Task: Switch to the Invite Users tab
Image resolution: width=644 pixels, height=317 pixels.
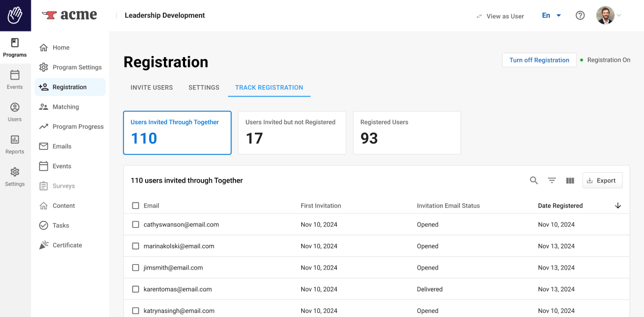Action: [x=151, y=88]
